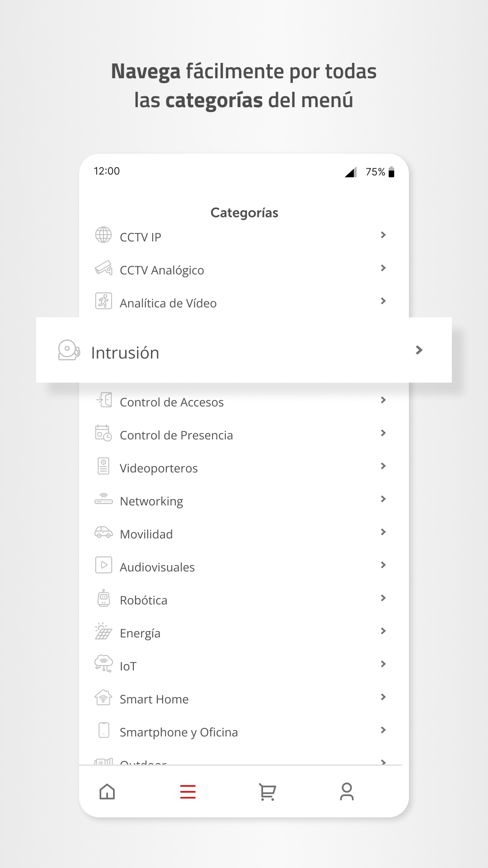
Task: Open the Control de Accesos category
Action: (172, 402)
